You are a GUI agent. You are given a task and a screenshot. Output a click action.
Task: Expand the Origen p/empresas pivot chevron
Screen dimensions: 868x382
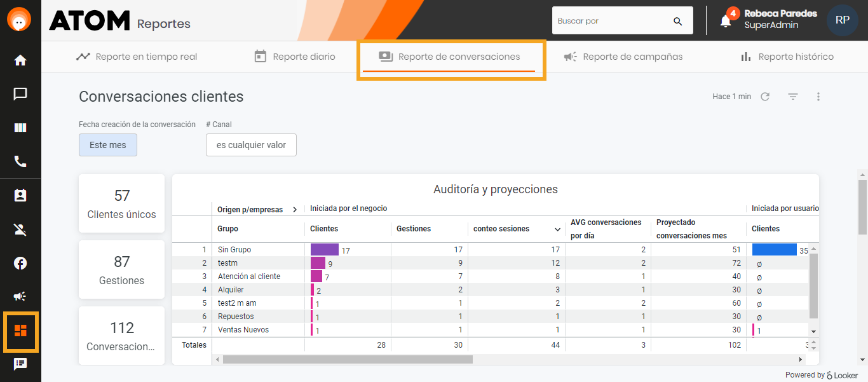tap(295, 209)
